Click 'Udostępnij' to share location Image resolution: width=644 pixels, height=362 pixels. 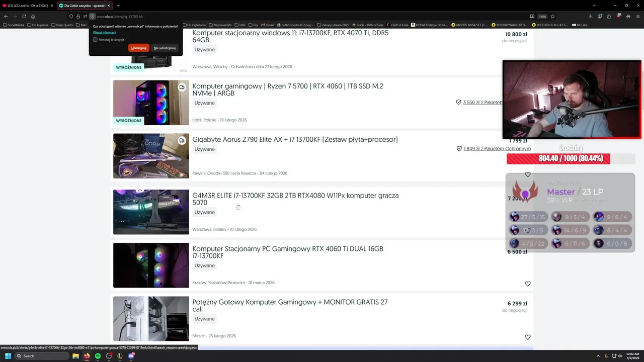click(x=139, y=48)
